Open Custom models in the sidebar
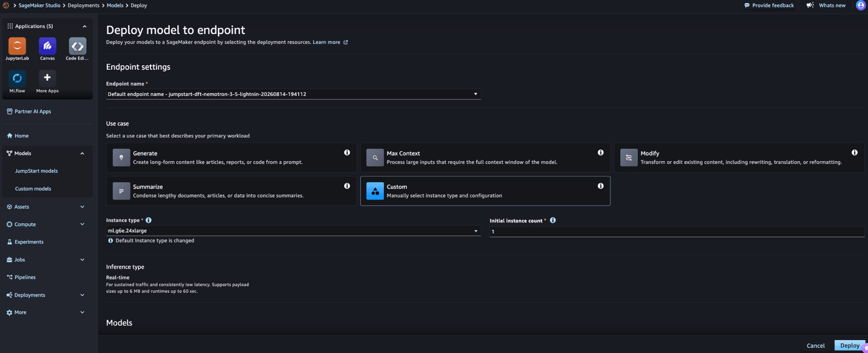Screen dimensions: 868x353 pos(33,188)
